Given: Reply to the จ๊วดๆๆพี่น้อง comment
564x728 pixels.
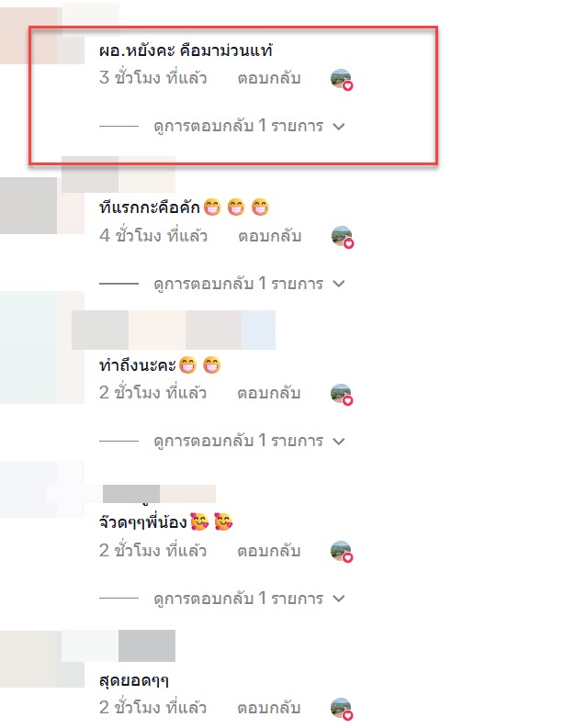Looking at the screenshot, I should point(268,551).
